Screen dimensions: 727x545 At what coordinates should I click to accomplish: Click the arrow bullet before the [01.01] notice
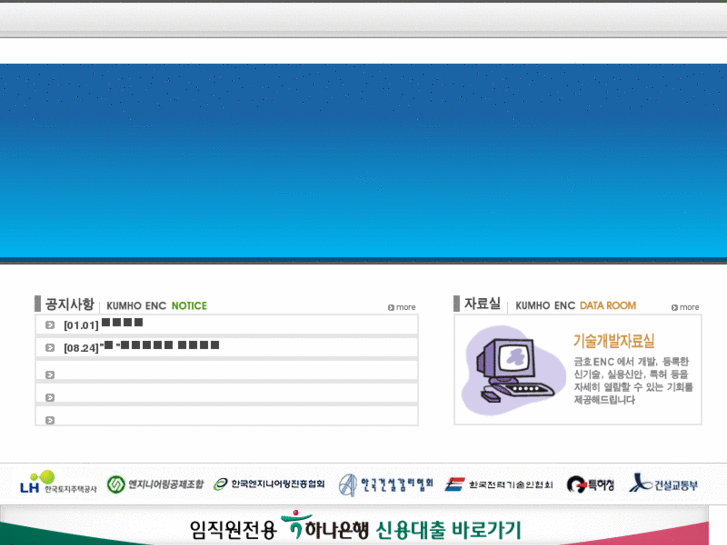[x=50, y=325]
